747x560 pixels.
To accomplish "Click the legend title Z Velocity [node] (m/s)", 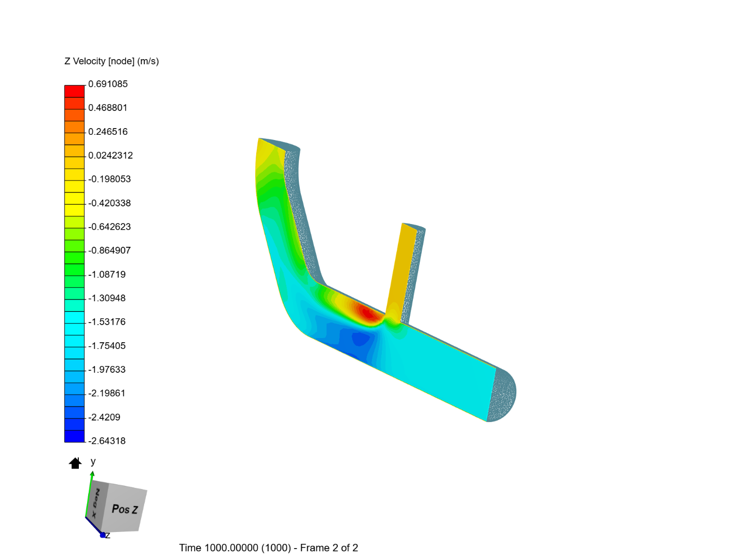I will click(x=112, y=61).
